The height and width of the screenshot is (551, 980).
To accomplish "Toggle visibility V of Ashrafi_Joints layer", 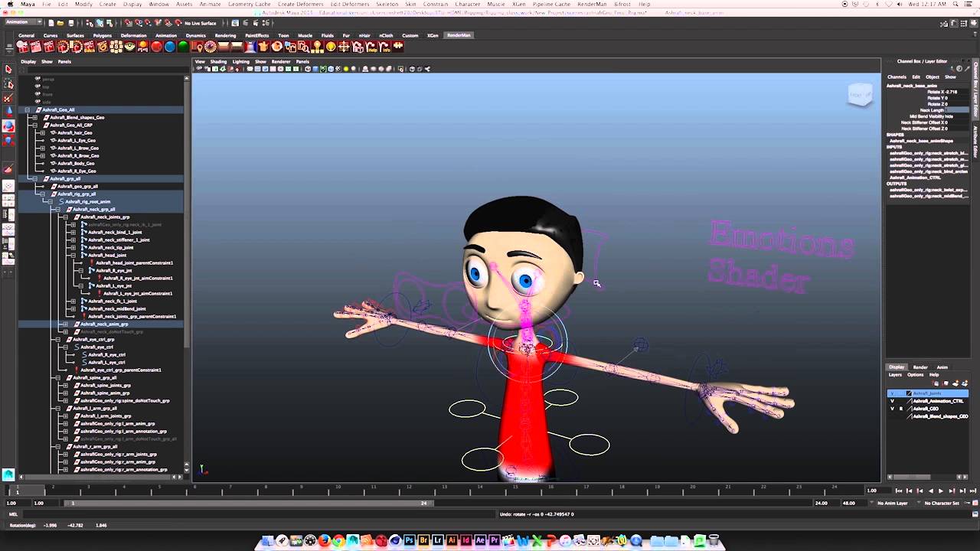I will [892, 393].
